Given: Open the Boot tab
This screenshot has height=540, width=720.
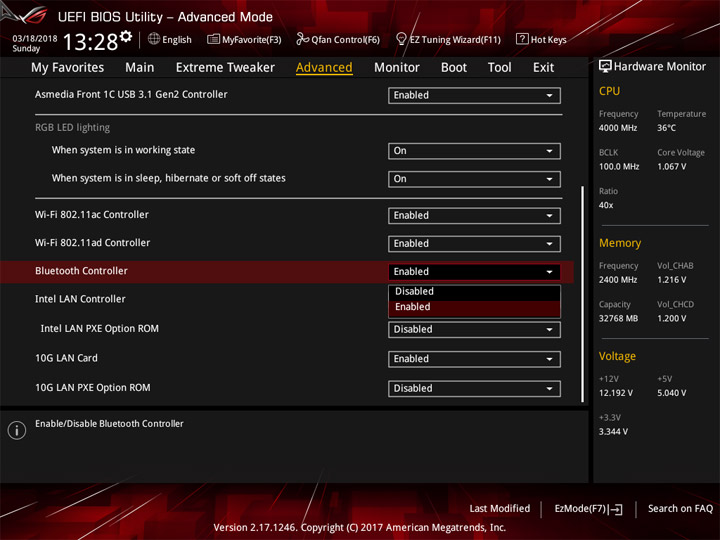Looking at the screenshot, I should tap(454, 68).
